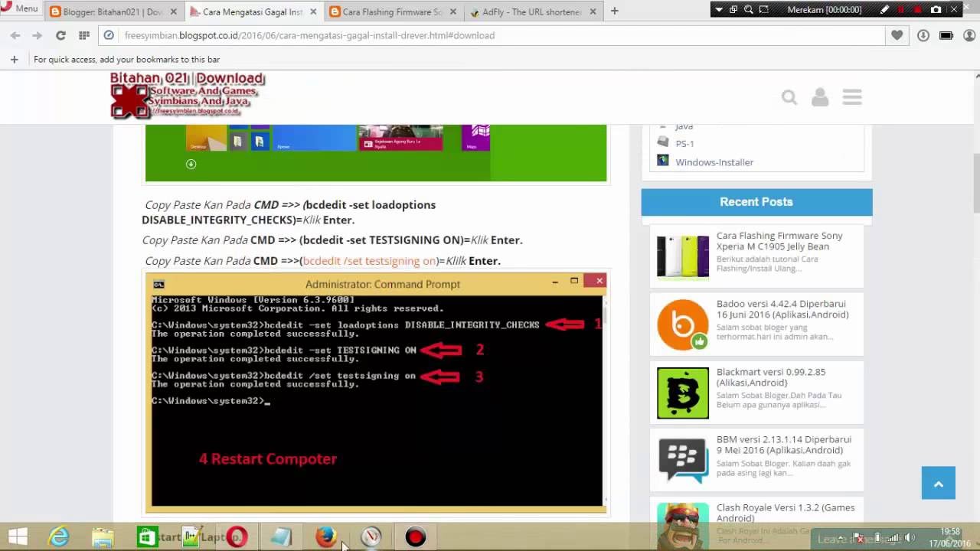Click the Command Prompt tutorial image
This screenshot has width=980, height=551.
pyautogui.click(x=376, y=392)
